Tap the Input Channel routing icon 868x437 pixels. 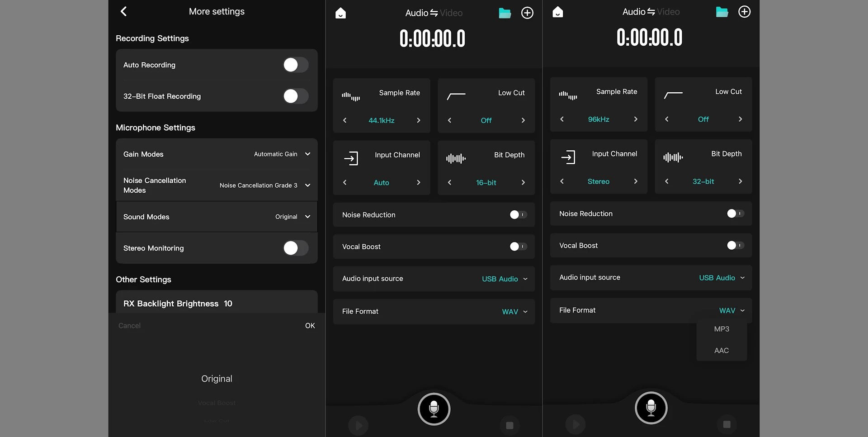click(351, 157)
